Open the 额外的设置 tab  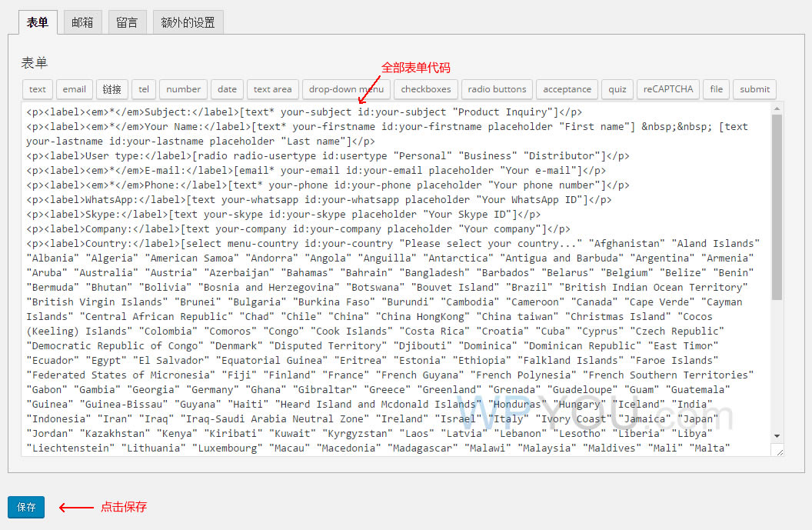click(x=188, y=22)
